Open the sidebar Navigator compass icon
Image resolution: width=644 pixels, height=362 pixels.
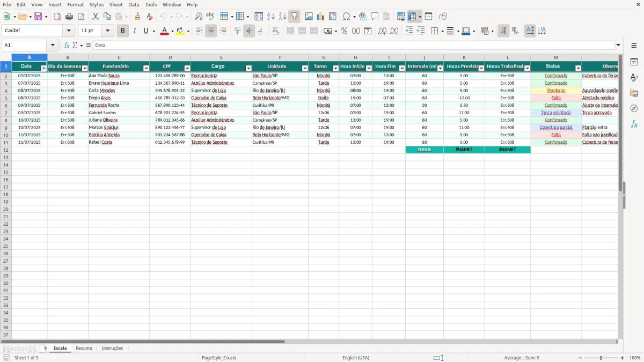coord(634,108)
